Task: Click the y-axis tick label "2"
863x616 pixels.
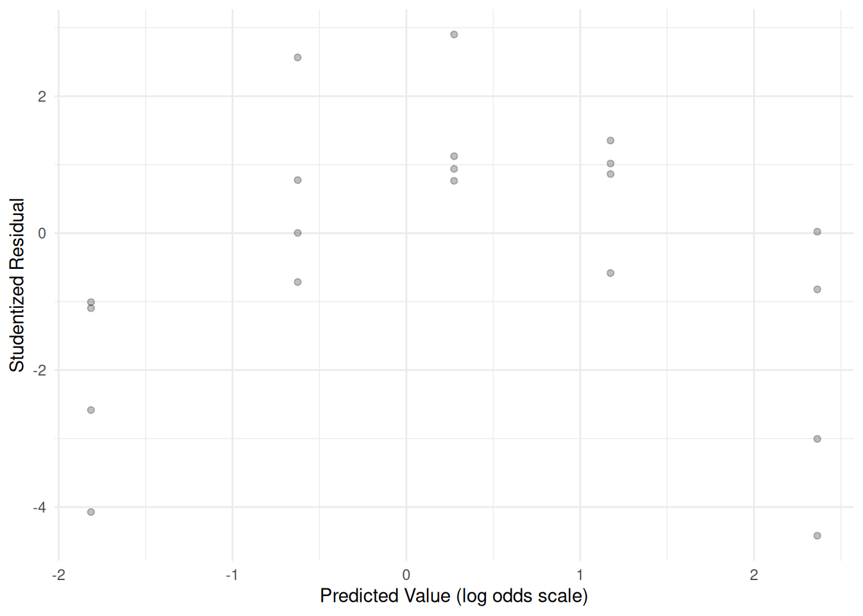Action: tap(42, 96)
